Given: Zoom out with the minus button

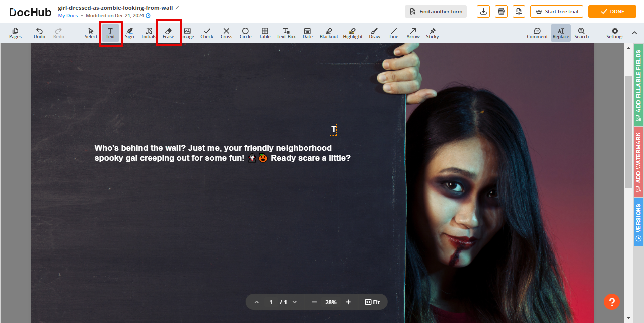Looking at the screenshot, I should coord(314,302).
